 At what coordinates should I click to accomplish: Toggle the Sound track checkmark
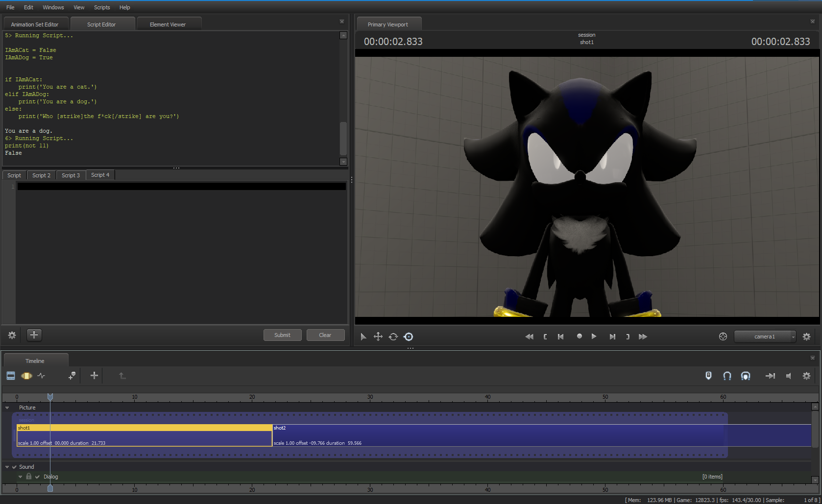click(15, 467)
